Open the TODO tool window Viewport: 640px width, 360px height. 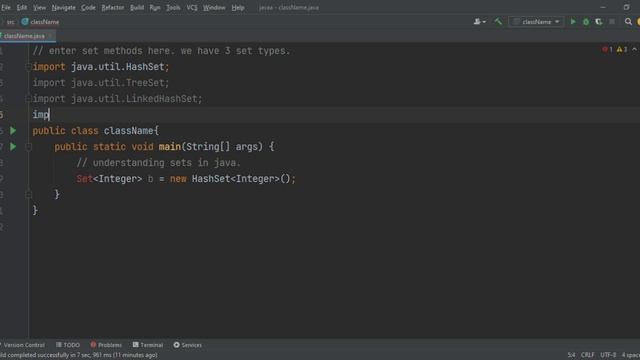[68, 345]
